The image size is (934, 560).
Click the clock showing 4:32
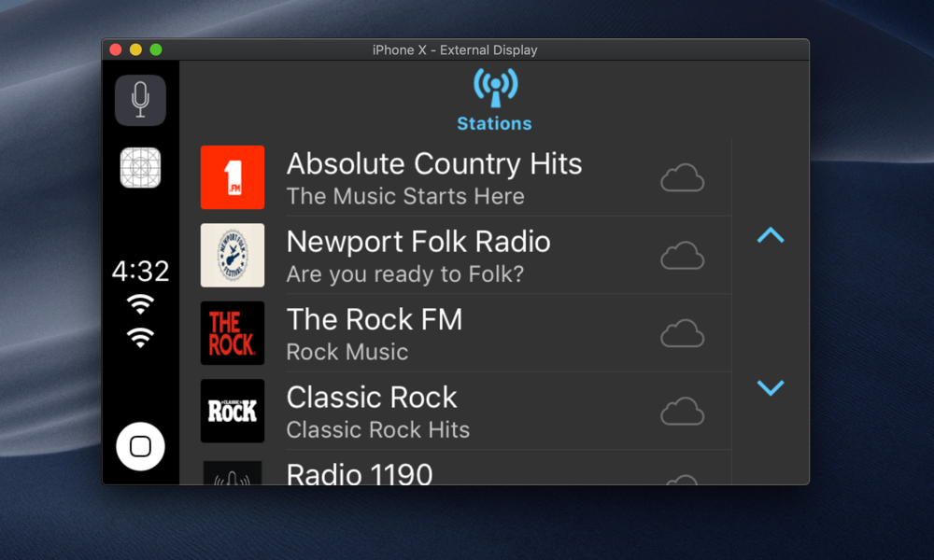(140, 272)
